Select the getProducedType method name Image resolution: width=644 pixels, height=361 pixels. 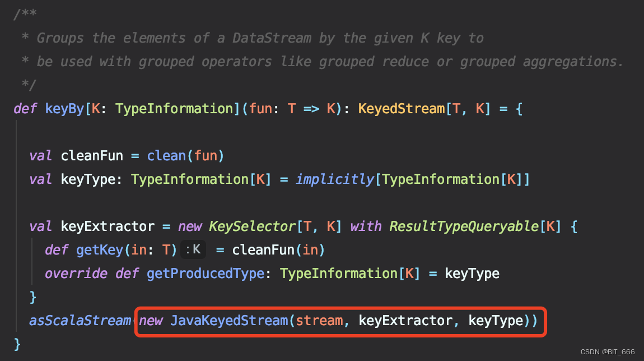[x=206, y=273]
